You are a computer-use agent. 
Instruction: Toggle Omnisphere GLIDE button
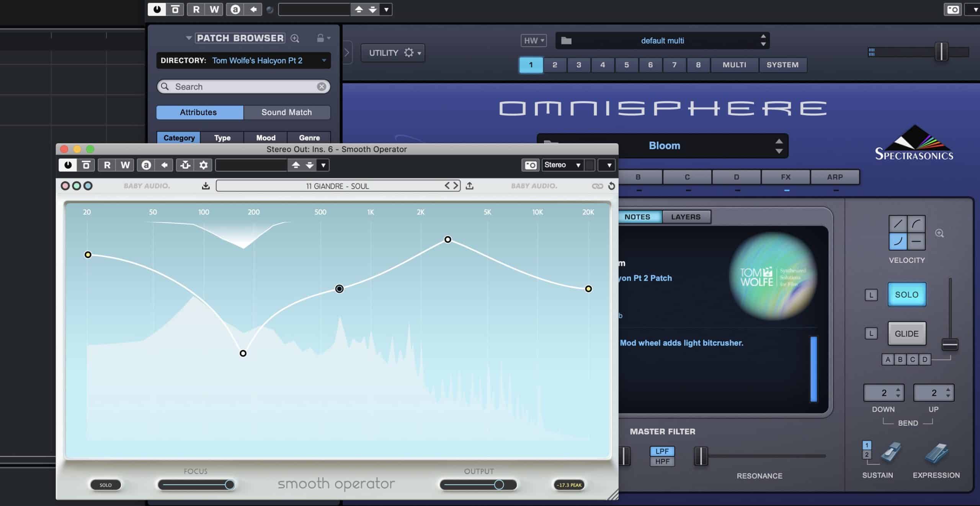tap(906, 334)
